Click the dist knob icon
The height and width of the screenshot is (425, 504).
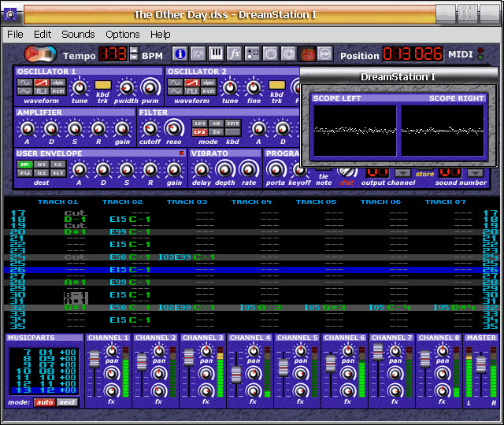pyautogui.click(x=346, y=172)
